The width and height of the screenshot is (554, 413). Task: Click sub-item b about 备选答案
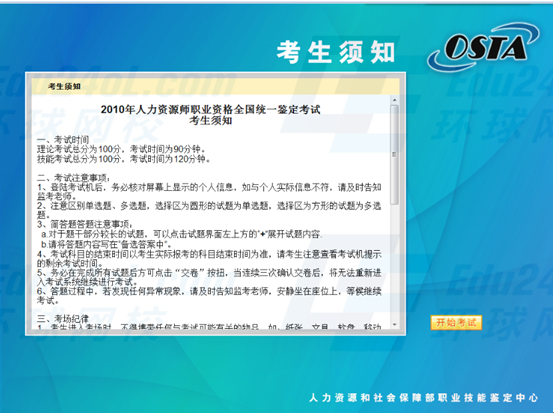pyautogui.click(x=106, y=244)
